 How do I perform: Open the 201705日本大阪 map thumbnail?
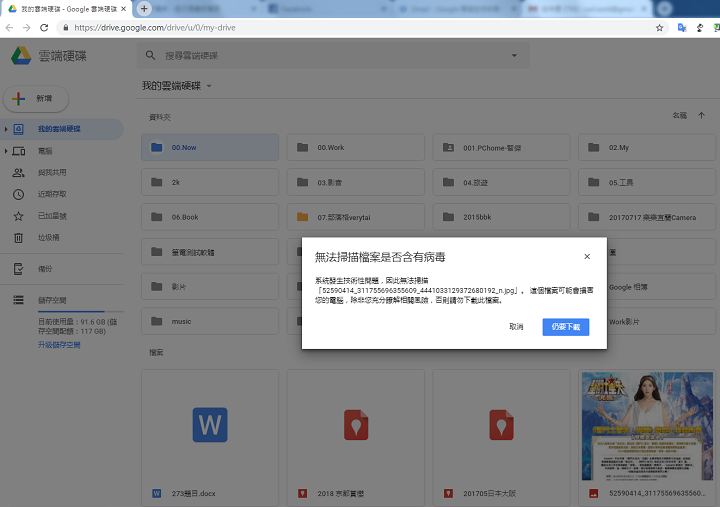pos(501,425)
